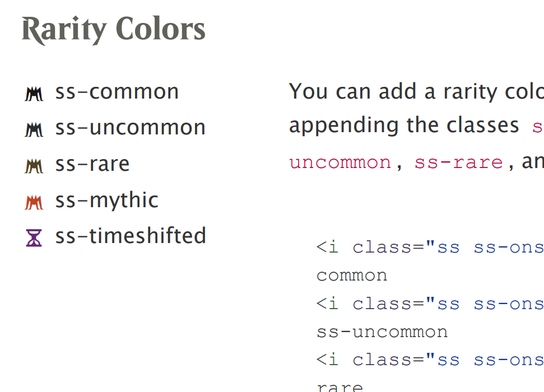Click the 'common' line in code block
The image size is (544, 392).
(352, 276)
